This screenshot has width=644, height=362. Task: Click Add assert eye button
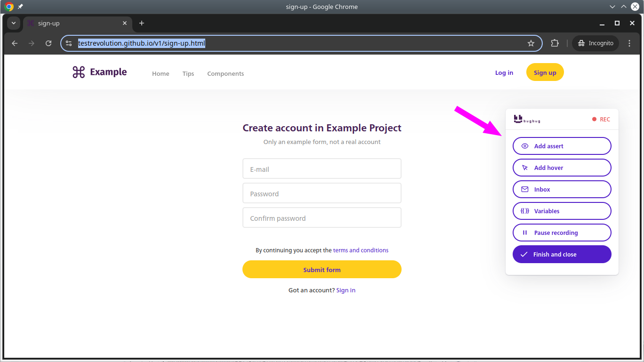coord(562,146)
